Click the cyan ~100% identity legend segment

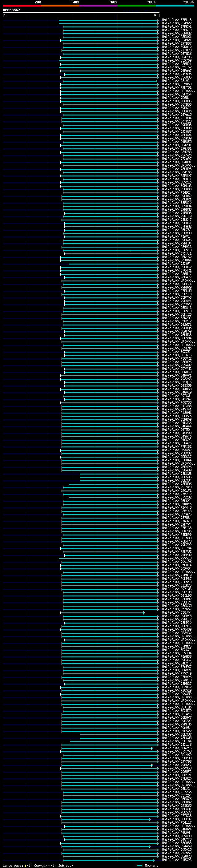point(175,6)
